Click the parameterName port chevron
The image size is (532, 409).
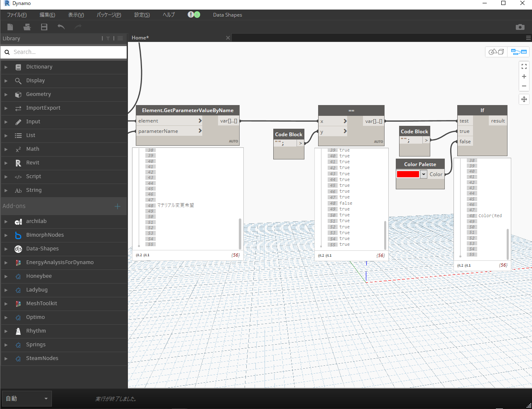tap(200, 131)
